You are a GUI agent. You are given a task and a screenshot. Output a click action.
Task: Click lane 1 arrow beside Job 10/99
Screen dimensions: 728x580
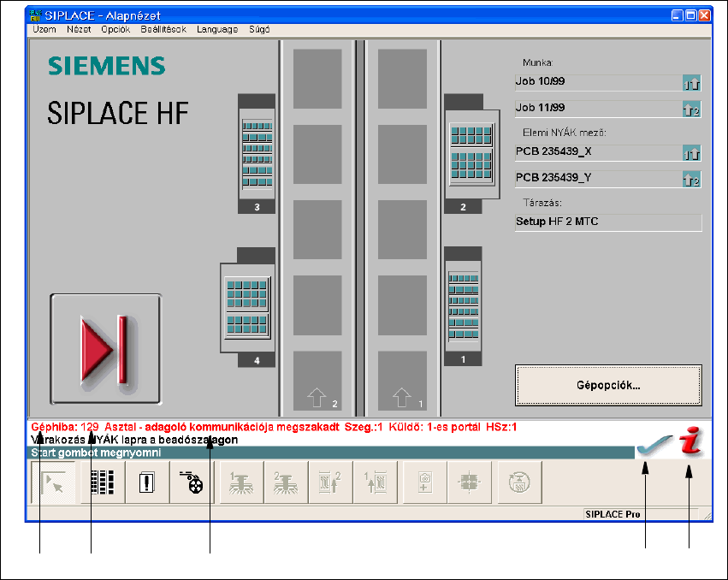click(691, 83)
